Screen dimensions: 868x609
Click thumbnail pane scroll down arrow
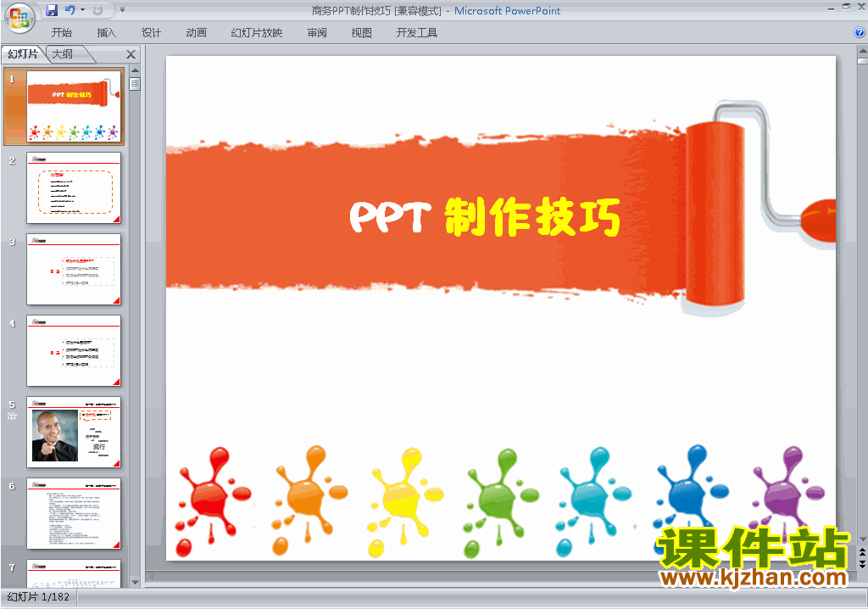(x=135, y=582)
